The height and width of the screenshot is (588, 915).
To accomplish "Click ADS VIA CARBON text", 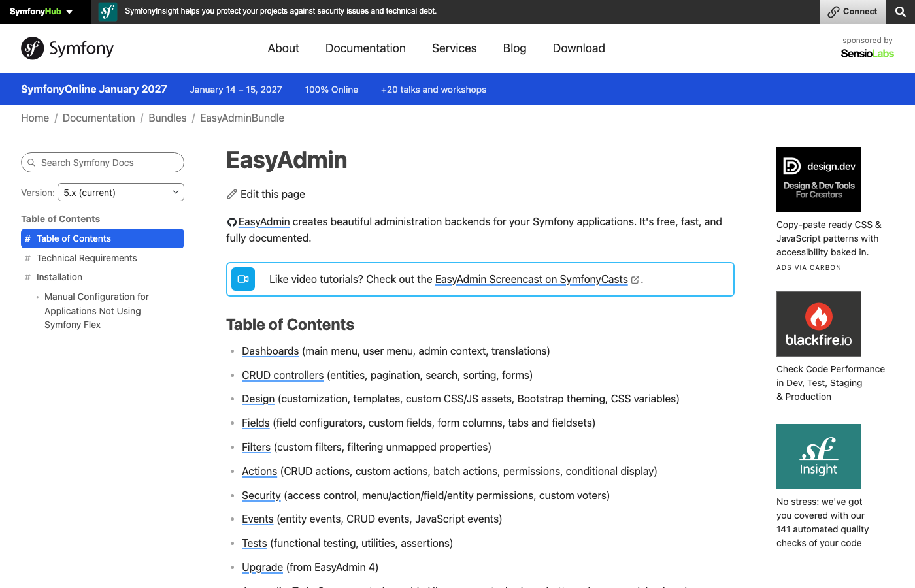I will pos(808,267).
